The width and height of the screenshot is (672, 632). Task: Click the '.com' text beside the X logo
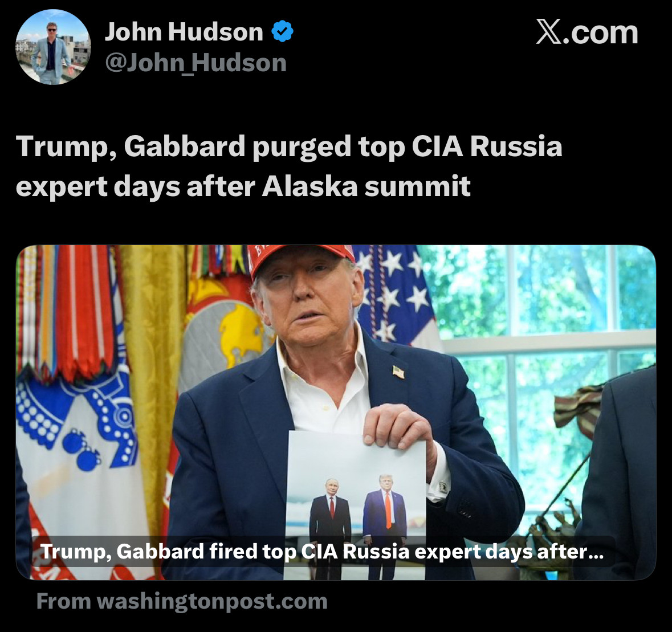[x=600, y=32]
